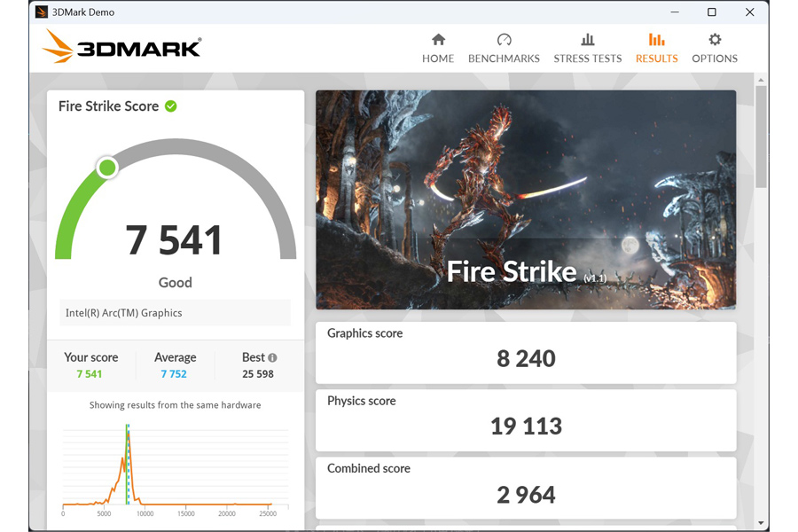Click the Average score value 7 752

[174, 374]
